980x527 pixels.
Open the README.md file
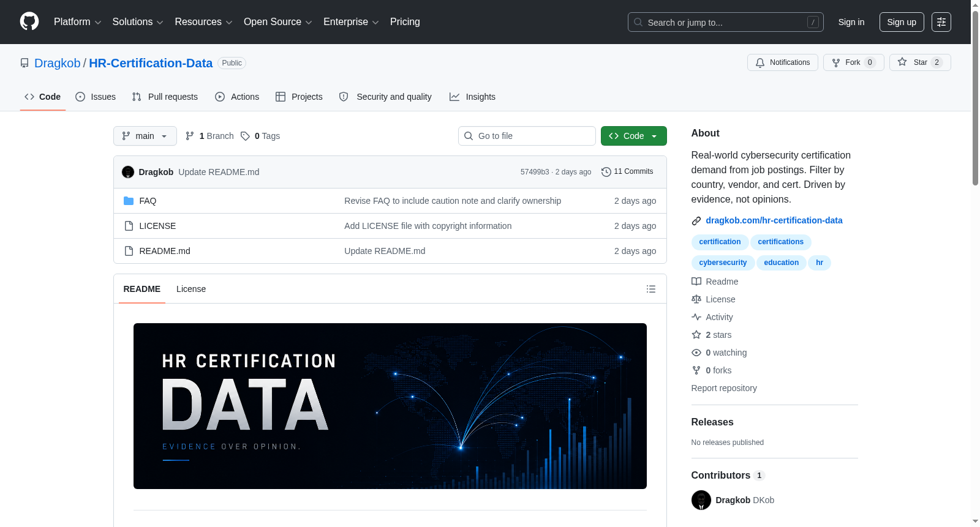[x=165, y=251]
